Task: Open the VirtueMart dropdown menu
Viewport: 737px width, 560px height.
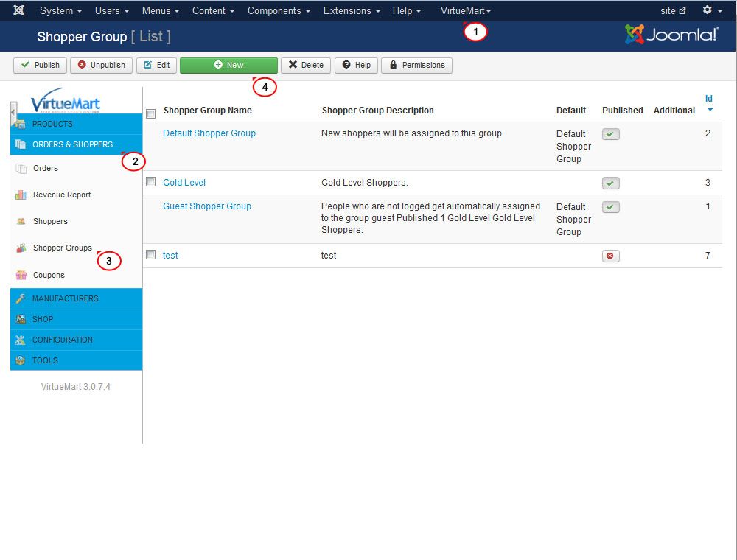Action: point(465,10)
